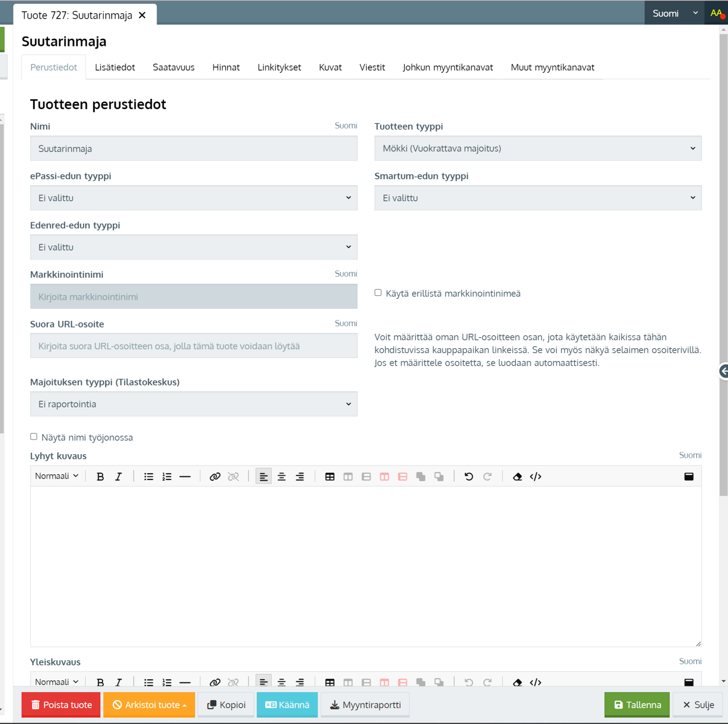Click the Suora URL-osoite input field

tap(193, 346)
